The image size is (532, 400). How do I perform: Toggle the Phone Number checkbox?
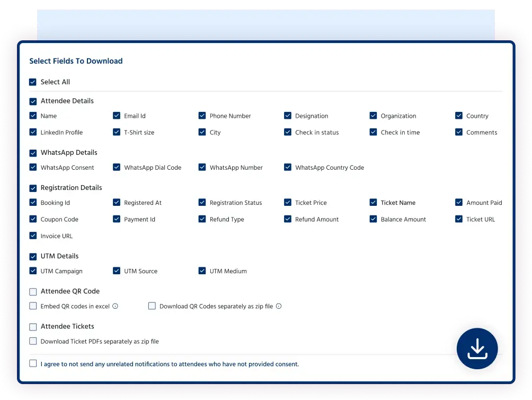point(202,116)
